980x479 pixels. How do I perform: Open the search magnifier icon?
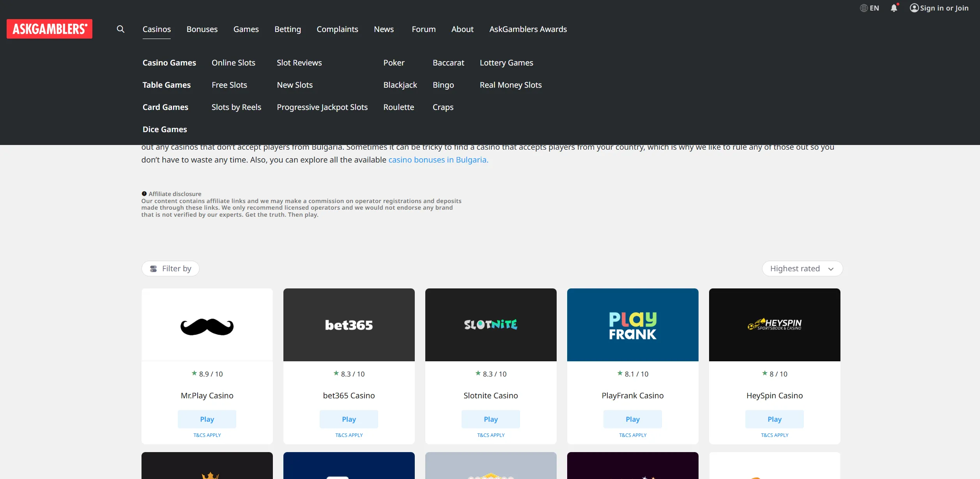120,29
